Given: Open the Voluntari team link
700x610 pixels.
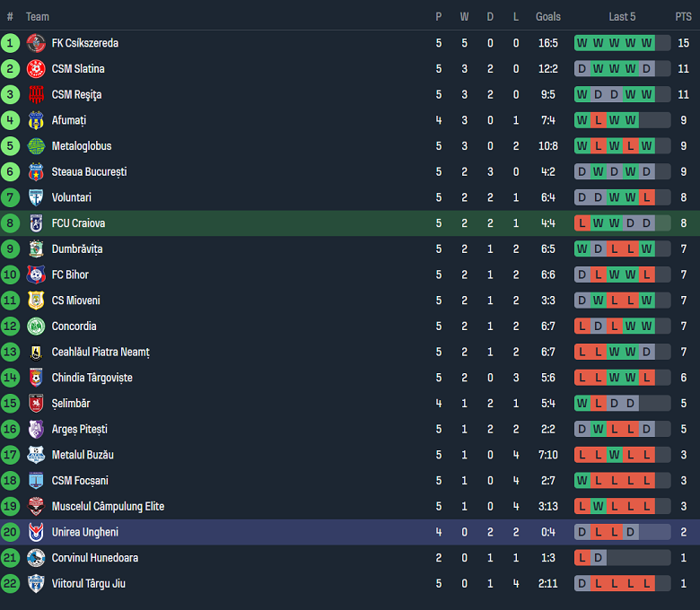Looking at the screenshot, I should [72, 197].
